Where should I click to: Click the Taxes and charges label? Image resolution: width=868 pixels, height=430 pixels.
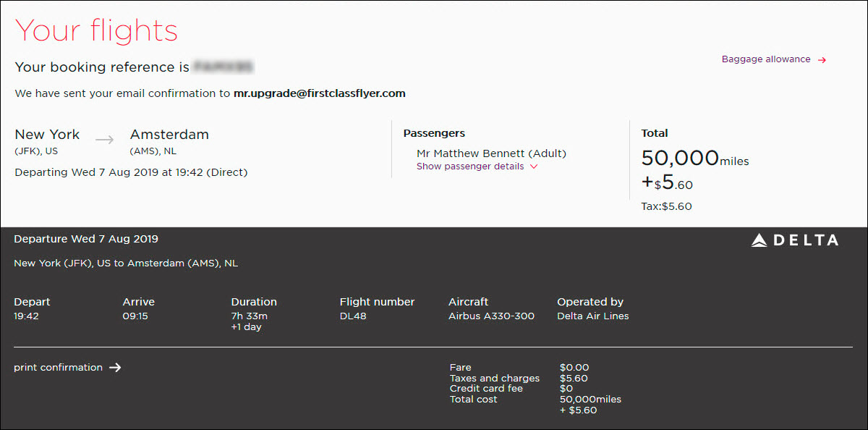tap(495, 379)
